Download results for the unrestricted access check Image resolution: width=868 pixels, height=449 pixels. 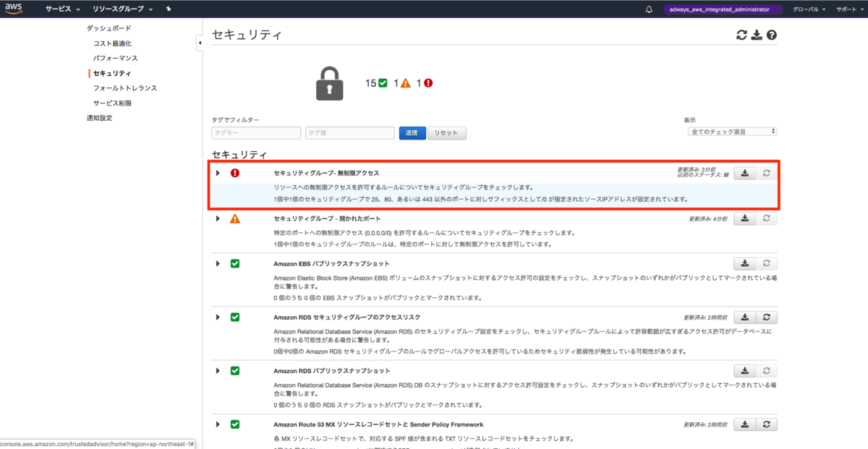tap(744, 172)
